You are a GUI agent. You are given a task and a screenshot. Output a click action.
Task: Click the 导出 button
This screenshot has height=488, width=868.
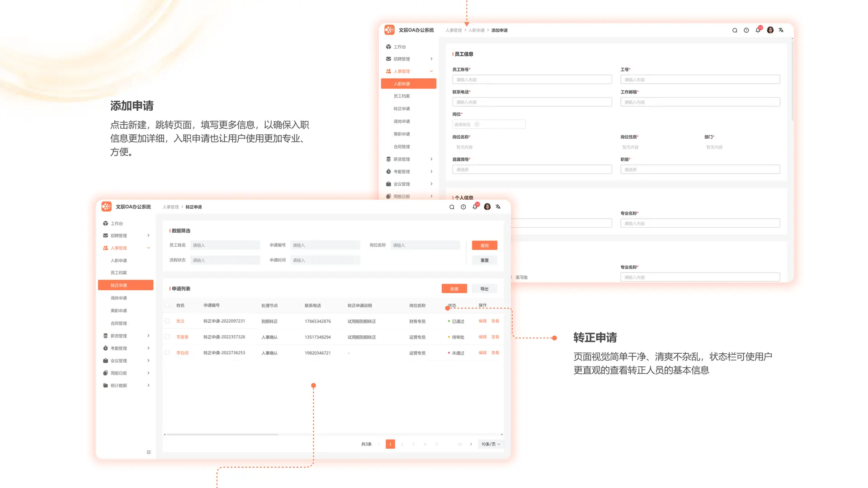click(x=485, y=289)
